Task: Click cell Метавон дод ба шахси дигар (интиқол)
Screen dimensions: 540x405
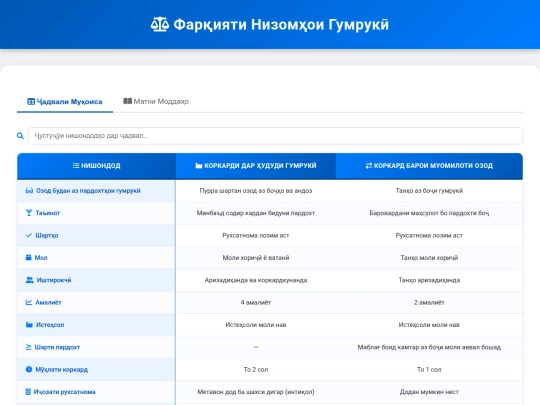Action: coord(256,392)
